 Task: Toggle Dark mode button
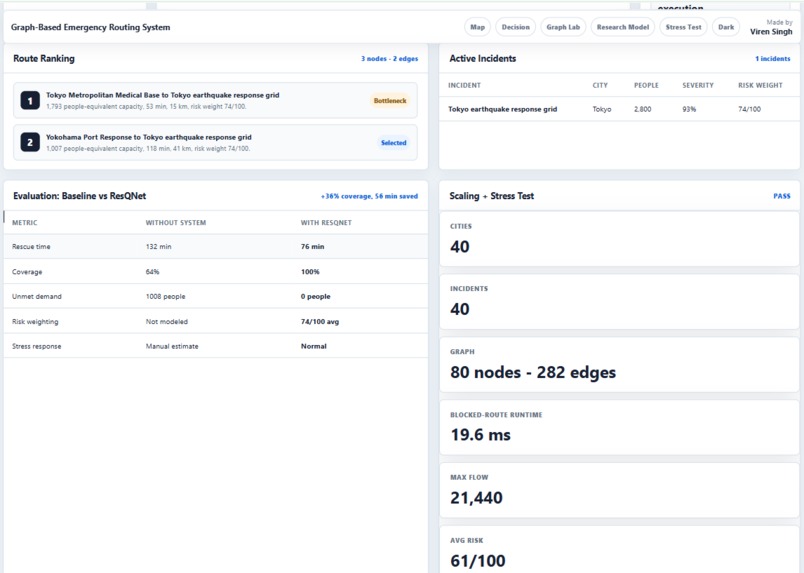(x=726, y=27)
